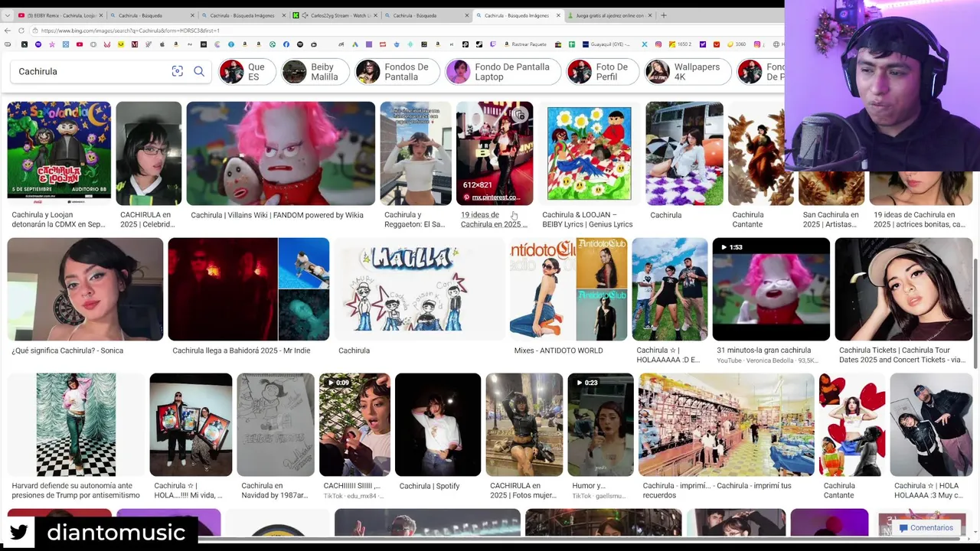
Task: Switch to Juega gratis al ajedrez tab
Action: (x=609, y=15)
